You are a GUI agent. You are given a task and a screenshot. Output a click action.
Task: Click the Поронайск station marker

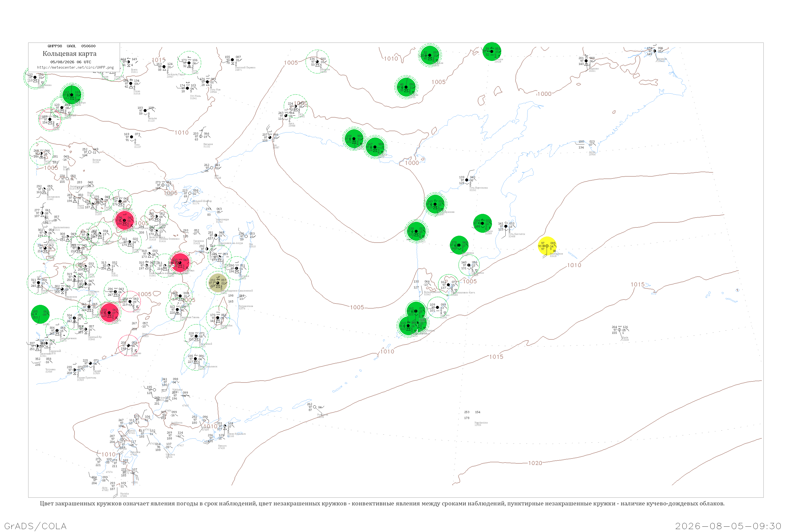pos(218,318)
